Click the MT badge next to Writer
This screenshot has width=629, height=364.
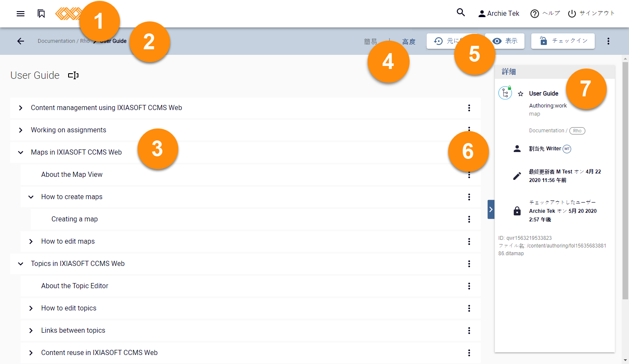coord(567,149)
